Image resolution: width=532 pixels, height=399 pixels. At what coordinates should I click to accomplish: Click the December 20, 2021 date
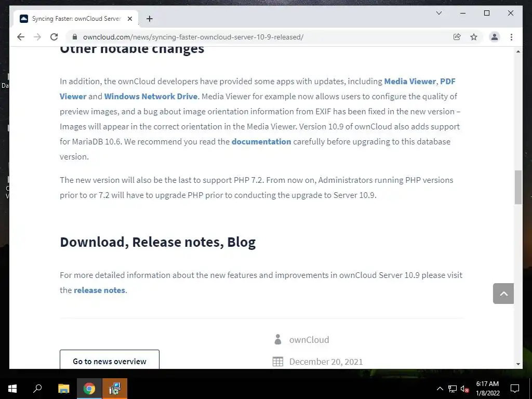point(326,362)
